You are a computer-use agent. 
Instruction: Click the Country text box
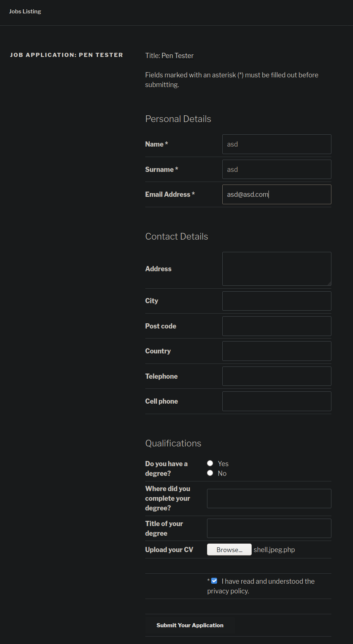[277, 351]
